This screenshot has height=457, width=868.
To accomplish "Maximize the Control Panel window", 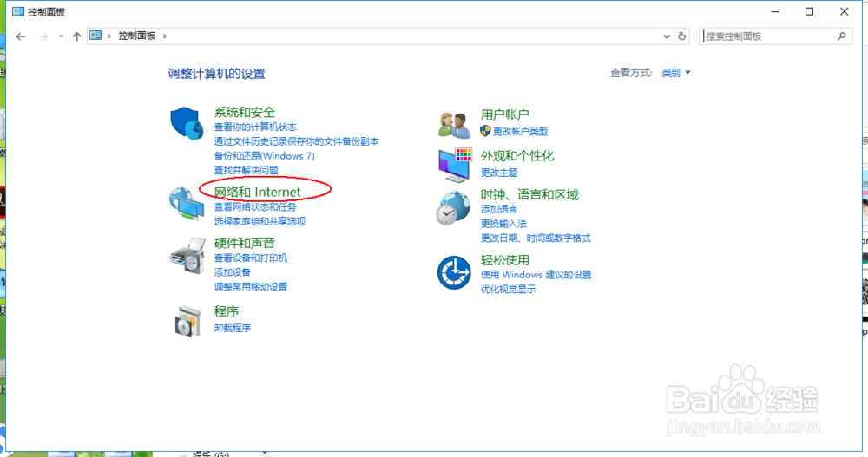I will (809, 11).
